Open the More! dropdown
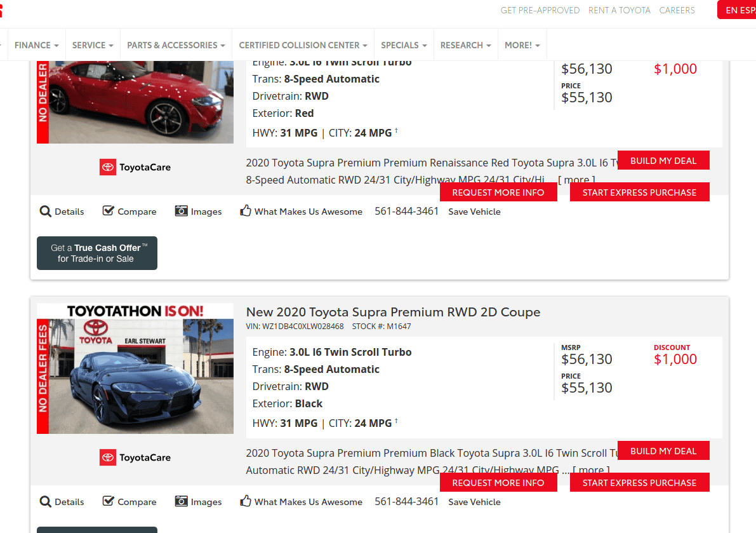 (x=522, y=45)
